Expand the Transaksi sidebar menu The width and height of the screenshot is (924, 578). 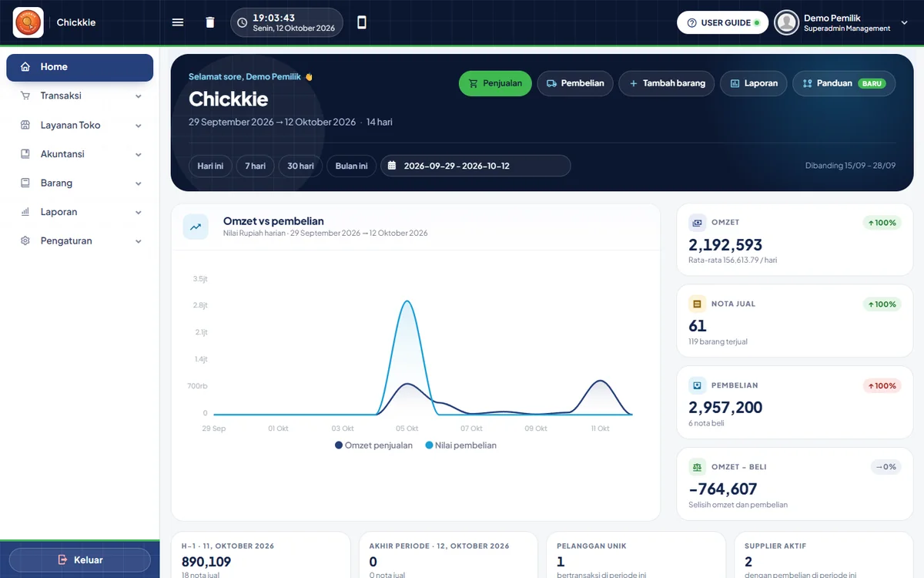click(x=80, y=96)
